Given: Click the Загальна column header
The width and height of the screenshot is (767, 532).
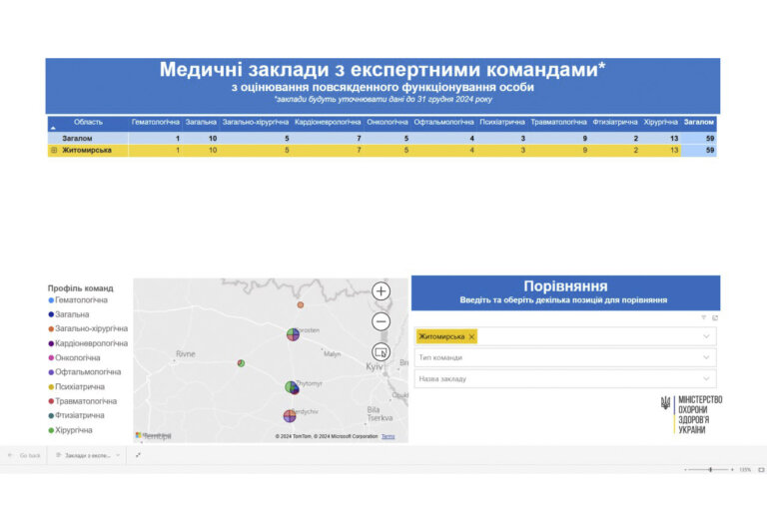Looking at the screenshot, I should coord(201,122).
